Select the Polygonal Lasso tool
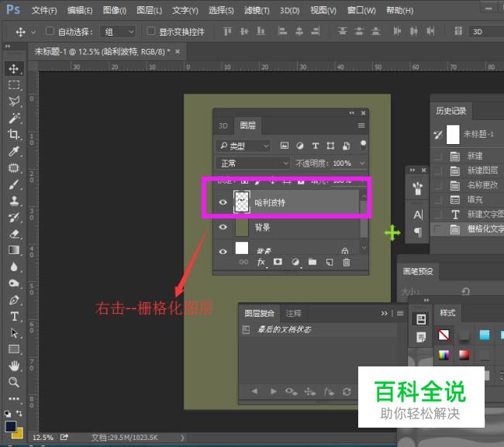 [x=13, y=101]
